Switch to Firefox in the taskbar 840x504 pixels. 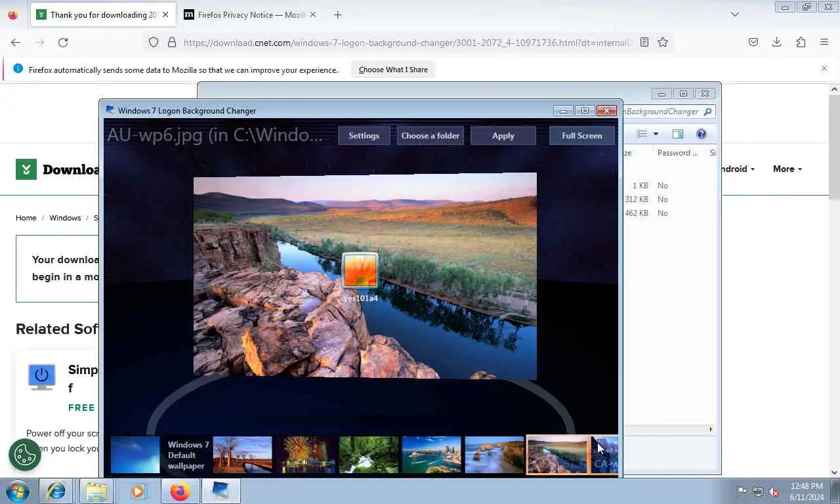[x=180, y=491]
